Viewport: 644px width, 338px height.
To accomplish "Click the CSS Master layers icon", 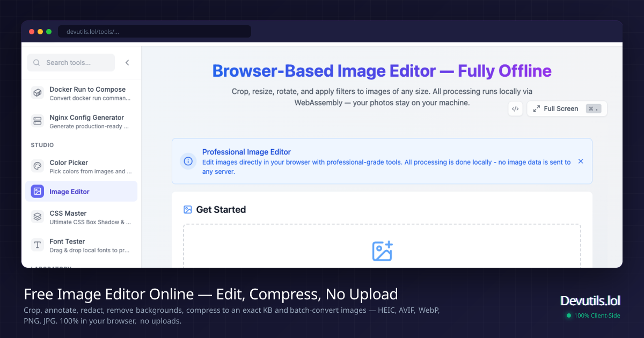I will click(38, 217).
